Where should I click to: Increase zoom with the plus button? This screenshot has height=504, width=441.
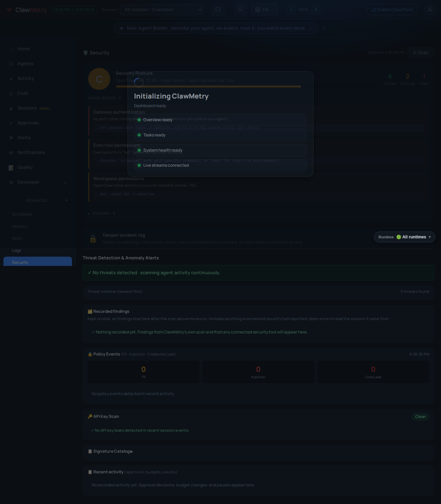pyautogui.click(x=316, y=10)
